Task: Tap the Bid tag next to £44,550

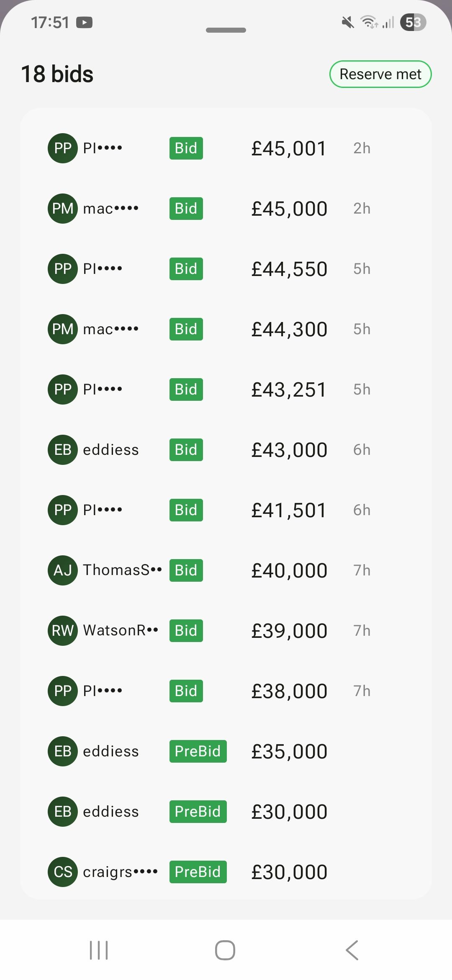Action: coord(186,269)
